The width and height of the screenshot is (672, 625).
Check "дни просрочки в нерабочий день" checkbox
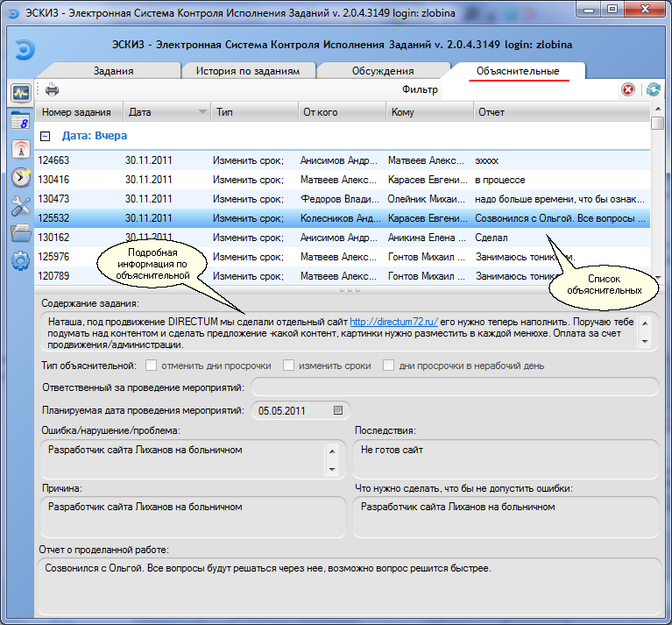click(388, 366)
